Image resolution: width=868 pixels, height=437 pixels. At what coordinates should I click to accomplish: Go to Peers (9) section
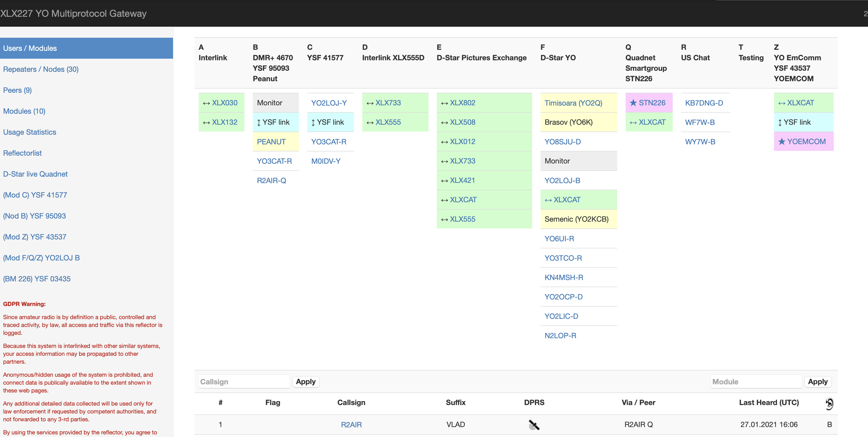pyautogui.click(x=17, y=90)
